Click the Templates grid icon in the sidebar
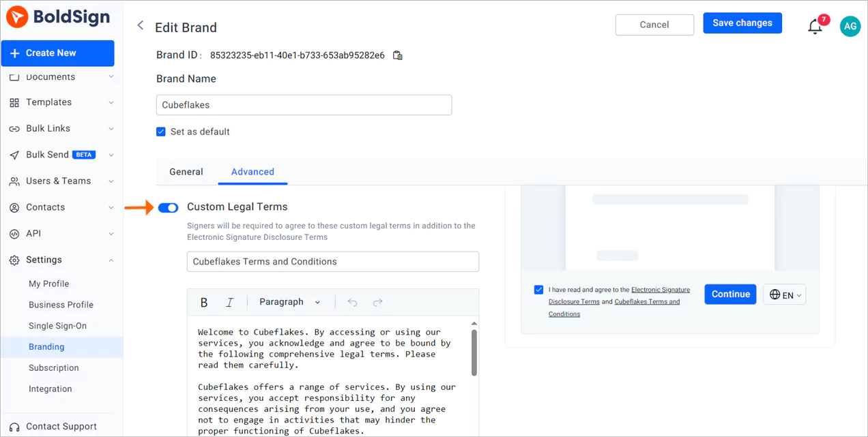Viewport: 868px width, 437px height. (14, 102)
